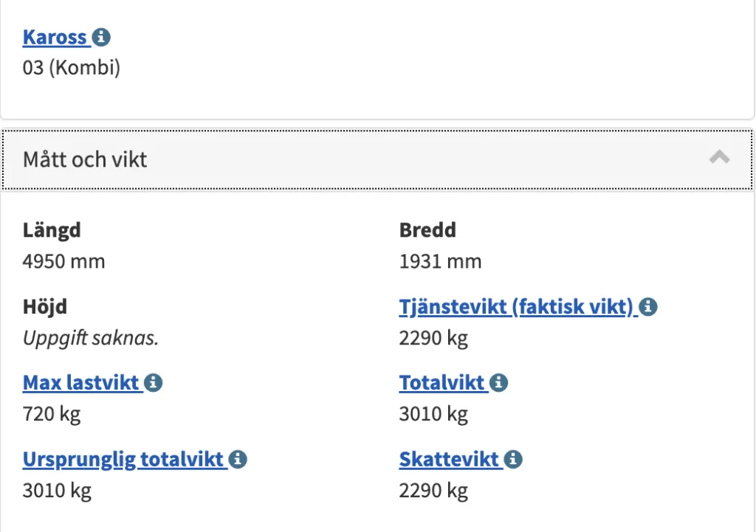Click the info icon beside Tjänstevikt
The height and width of the screenshot is (532, 756).
[648, 307]
